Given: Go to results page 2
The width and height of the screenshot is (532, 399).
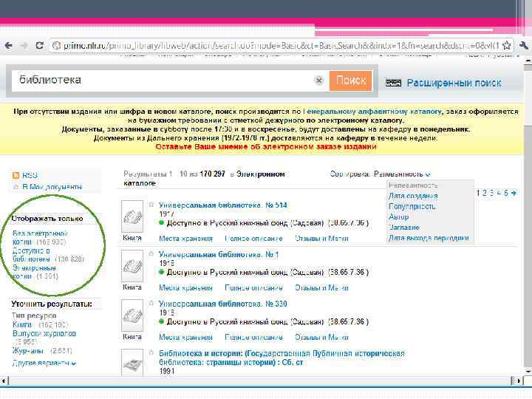Looking at the screenshot, I should pos(485,193).
